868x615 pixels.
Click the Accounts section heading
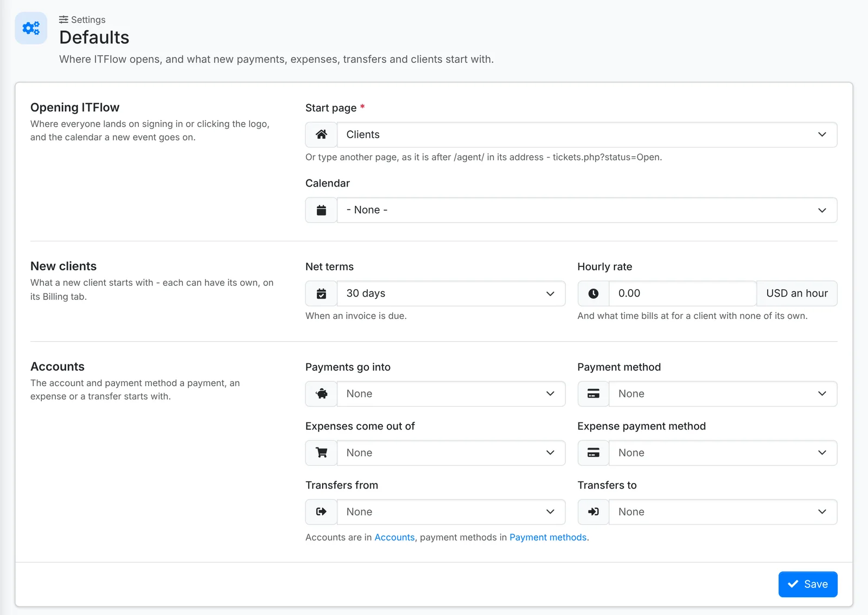coord(58,367)
